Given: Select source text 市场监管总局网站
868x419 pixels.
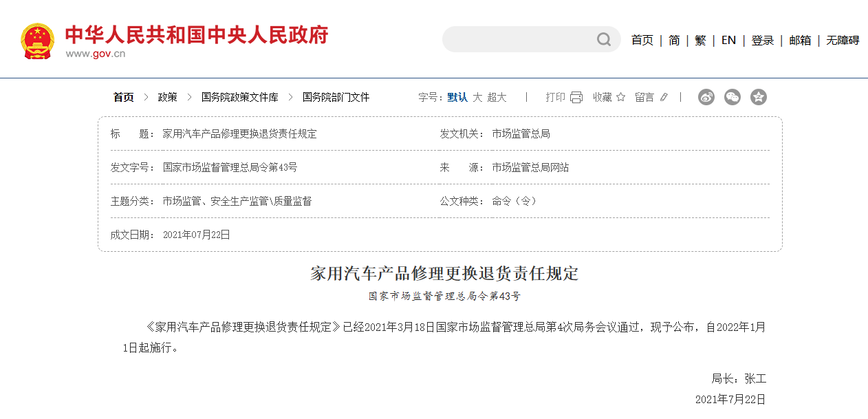Looking at the screenshot, I should 530,167.
